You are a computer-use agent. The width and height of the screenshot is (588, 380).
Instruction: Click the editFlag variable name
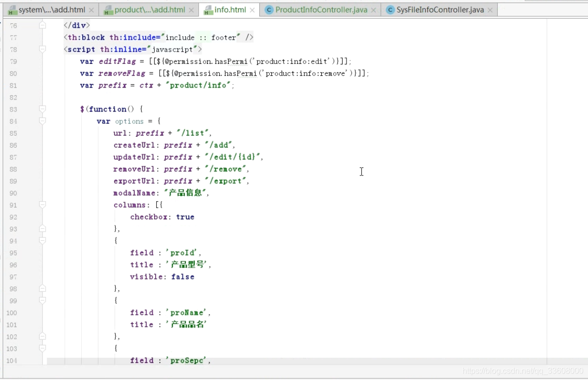click(x=118, y=61)
